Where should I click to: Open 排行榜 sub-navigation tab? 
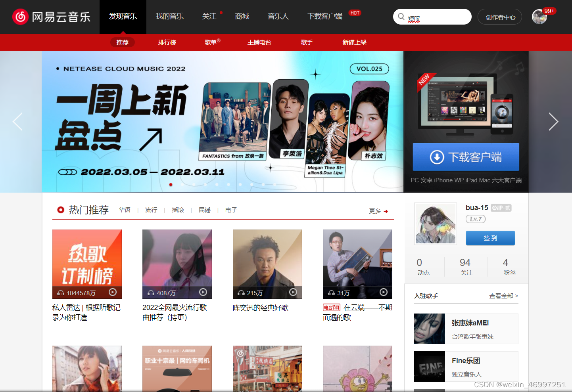167,42
